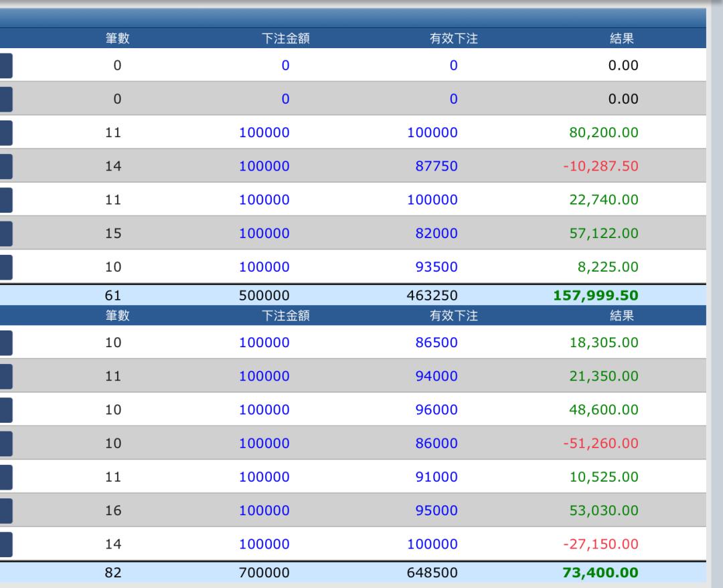Screen dimensions: 723x588
Task: Open the 95000 有效下注 link
Action: [436, 510]
